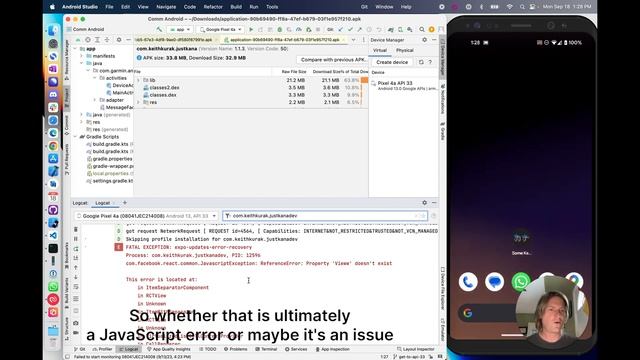Refresh the Device Manager device list
The height and width of the screenshot is (360, 640).
421,62
